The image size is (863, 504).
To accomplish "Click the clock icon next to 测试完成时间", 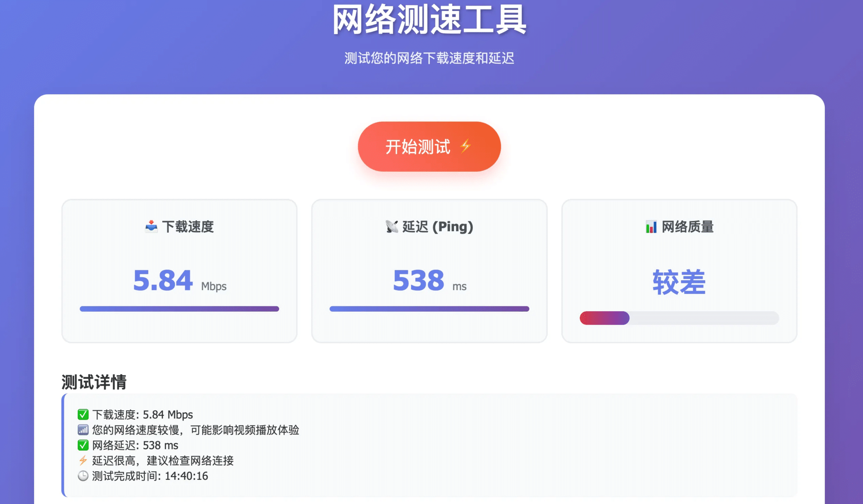I will click(x=83, y=476).
